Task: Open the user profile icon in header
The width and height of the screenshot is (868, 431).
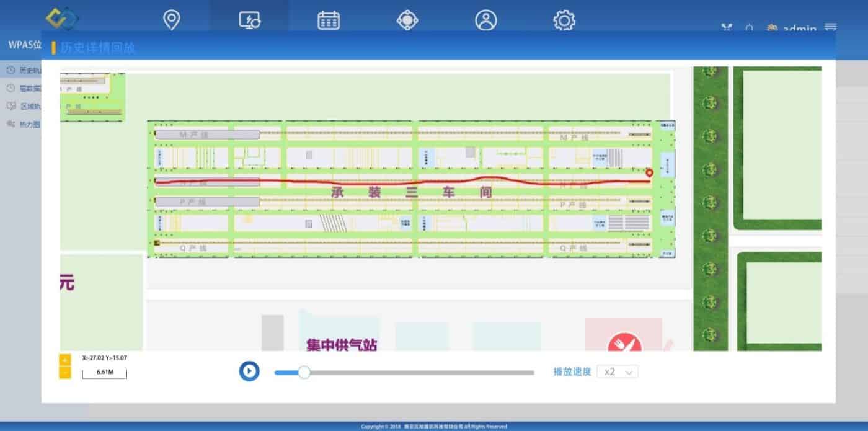Action: (486, 20)
